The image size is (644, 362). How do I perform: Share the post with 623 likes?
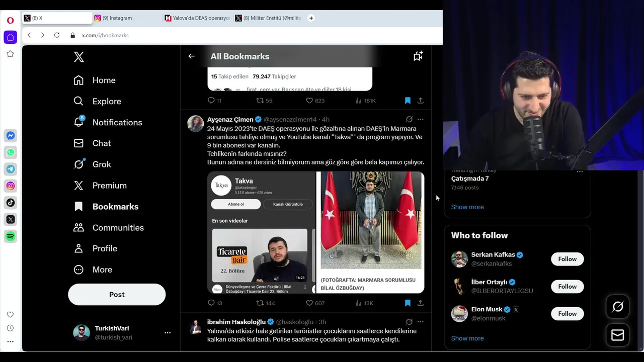pos(421,101)
